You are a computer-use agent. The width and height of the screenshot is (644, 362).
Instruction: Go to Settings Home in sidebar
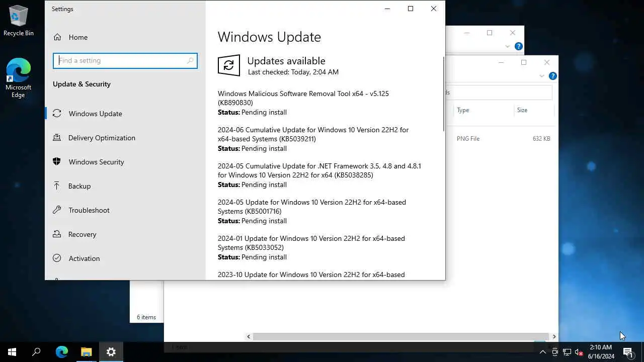tap(70, 37)
